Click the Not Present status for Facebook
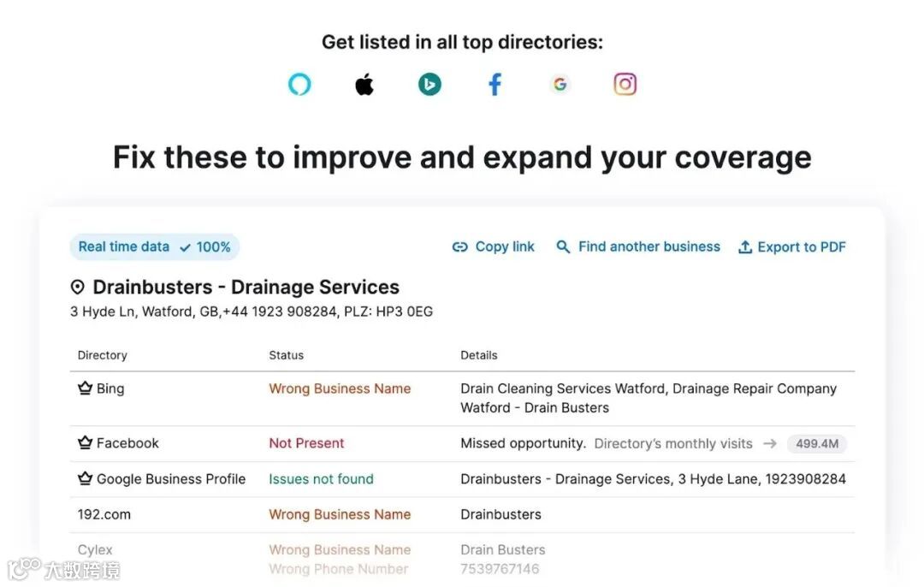The width and height of the screenshot is (924, 587). pos(306,443)
